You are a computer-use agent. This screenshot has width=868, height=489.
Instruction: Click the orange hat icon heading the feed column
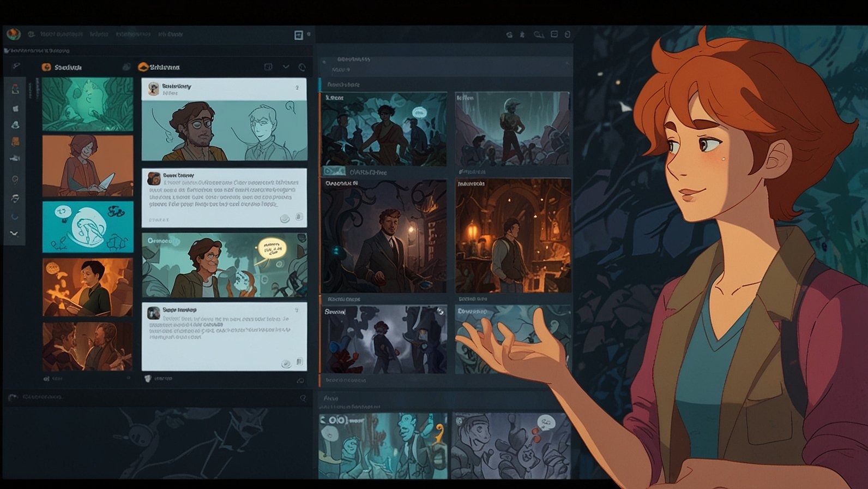click(x=143, y=67)
